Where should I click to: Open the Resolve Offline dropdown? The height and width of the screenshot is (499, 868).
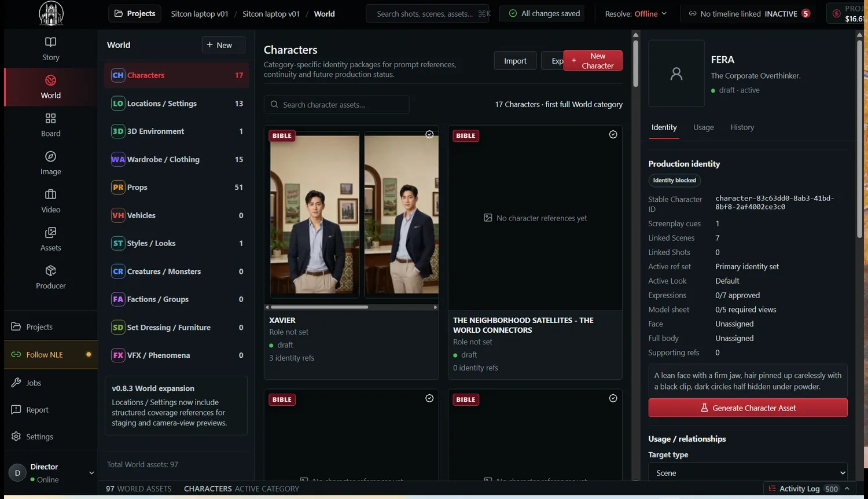pos(636,14)
